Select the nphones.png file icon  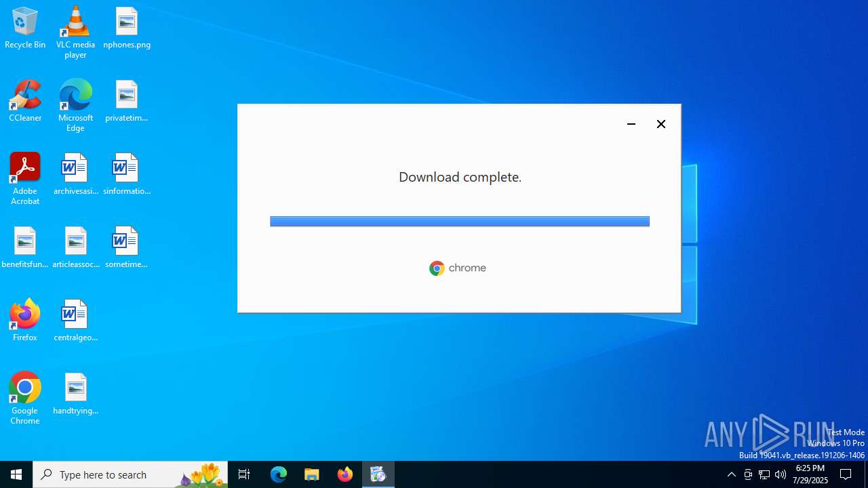(127, 28)
